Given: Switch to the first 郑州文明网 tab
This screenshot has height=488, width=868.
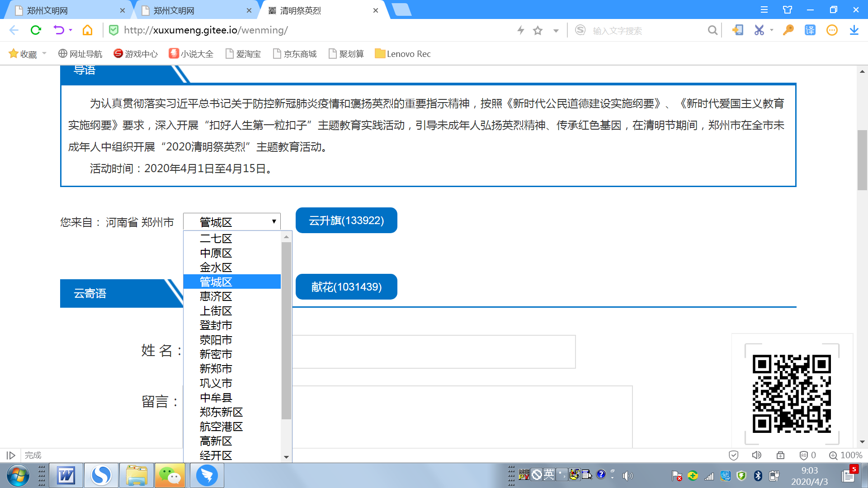Looking at the screenshot, I should pos(68,10).
